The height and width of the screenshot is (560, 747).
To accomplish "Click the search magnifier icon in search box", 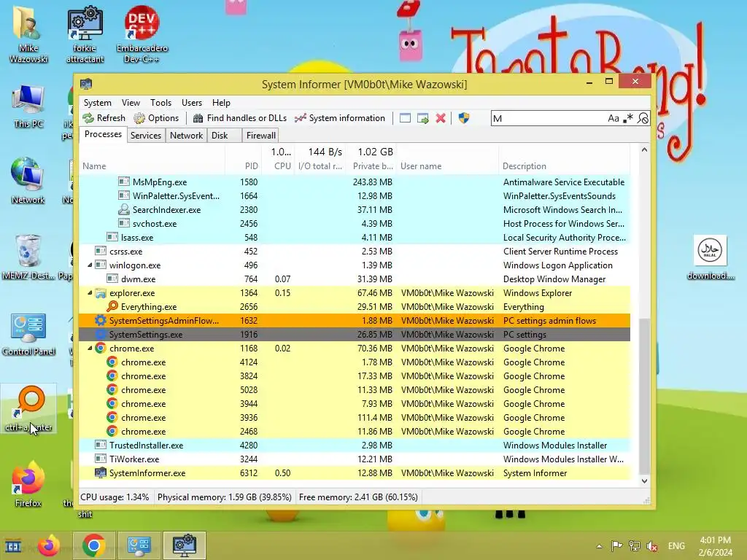I will point(643,118).
